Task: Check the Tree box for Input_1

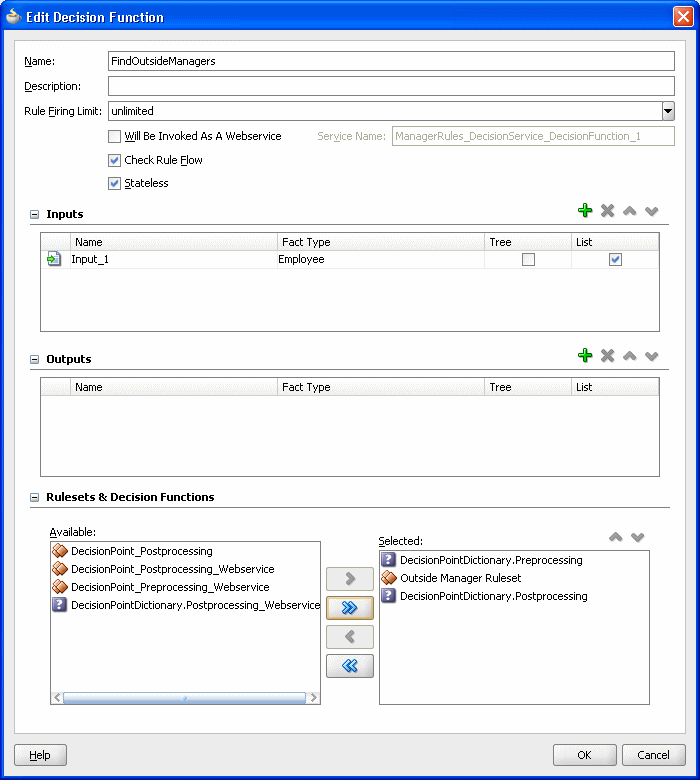Action: pyautogui.click(x=528, y=259)
